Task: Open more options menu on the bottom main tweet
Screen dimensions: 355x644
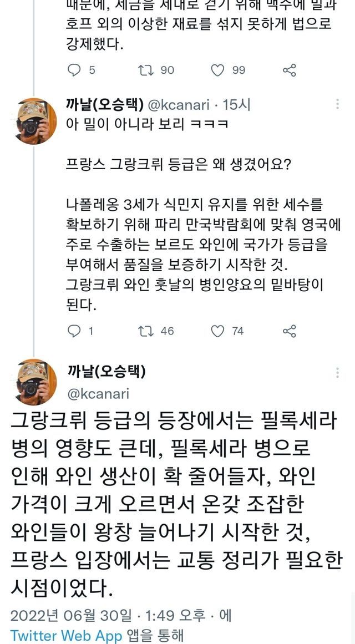Action: tap(337, 373)
